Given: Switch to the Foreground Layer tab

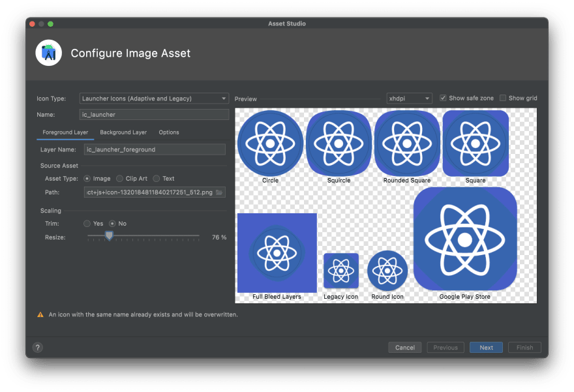Looking at the screenshot, I should click(x=65, y=132).
